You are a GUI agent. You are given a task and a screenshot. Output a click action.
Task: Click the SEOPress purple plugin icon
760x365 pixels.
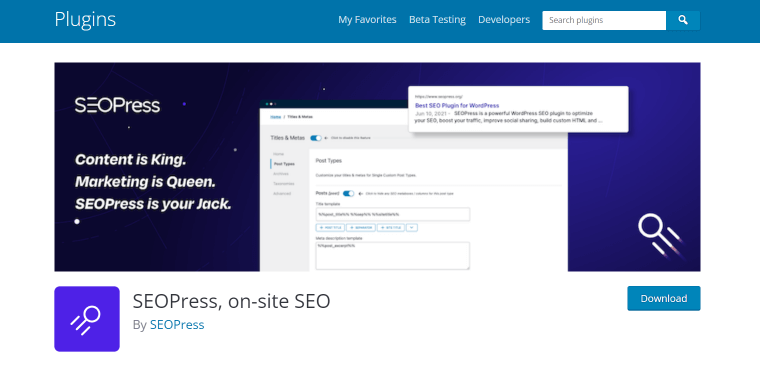87,318
